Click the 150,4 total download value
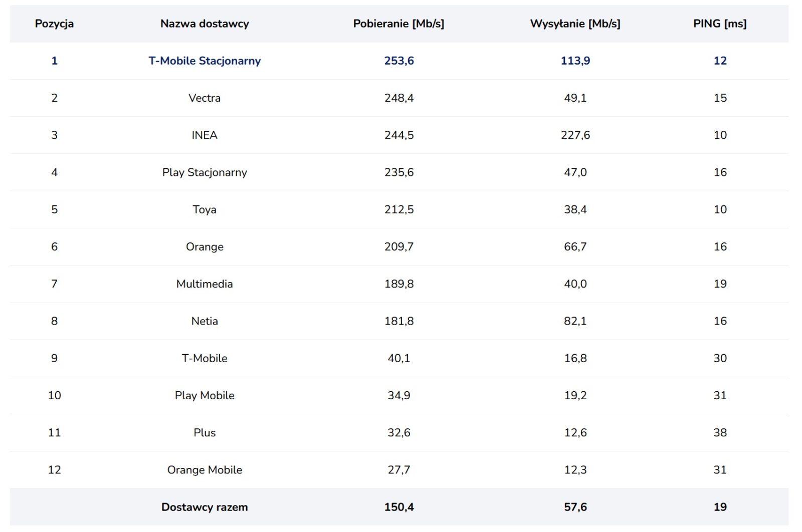This screenshot has width=802, height=532. point(399,507)
